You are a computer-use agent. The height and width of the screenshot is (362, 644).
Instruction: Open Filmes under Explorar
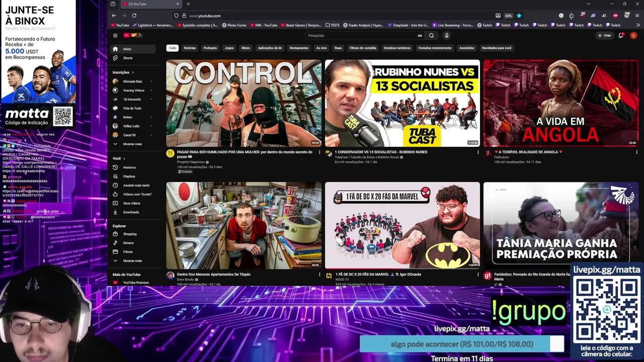[133, 252]
